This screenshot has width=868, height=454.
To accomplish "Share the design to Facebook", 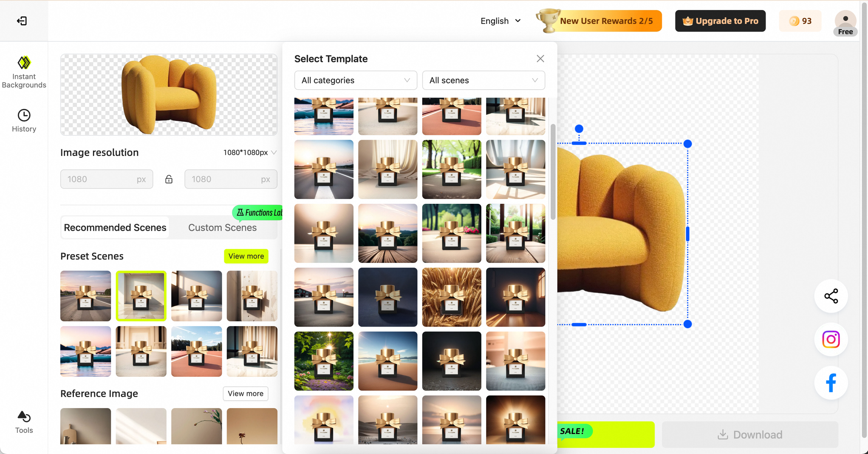I will point(831,383).
